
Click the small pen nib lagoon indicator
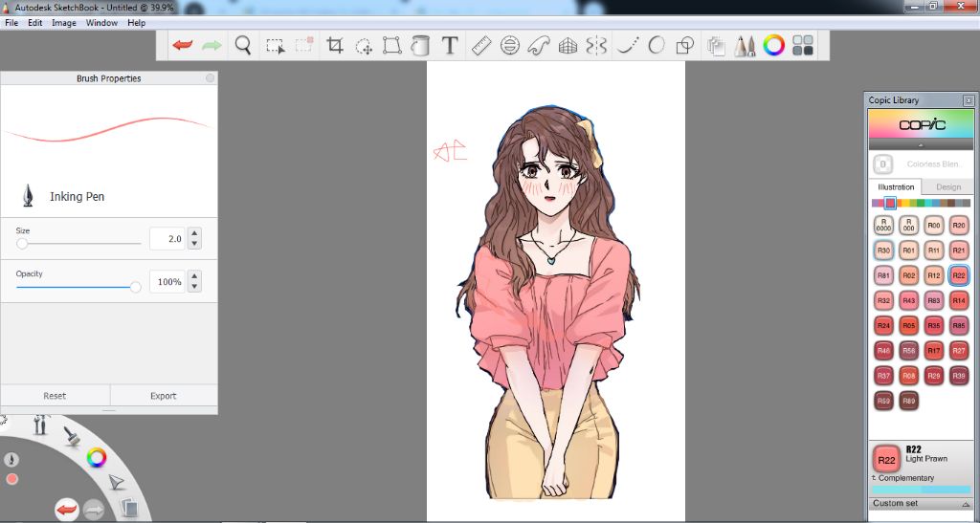click(11, 459)
